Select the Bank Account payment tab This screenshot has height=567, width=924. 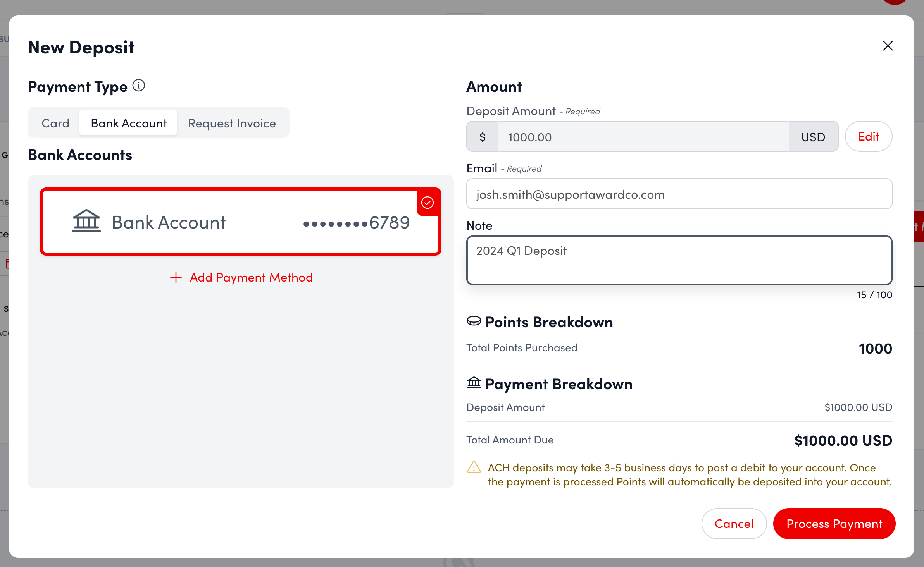[129, 123]
